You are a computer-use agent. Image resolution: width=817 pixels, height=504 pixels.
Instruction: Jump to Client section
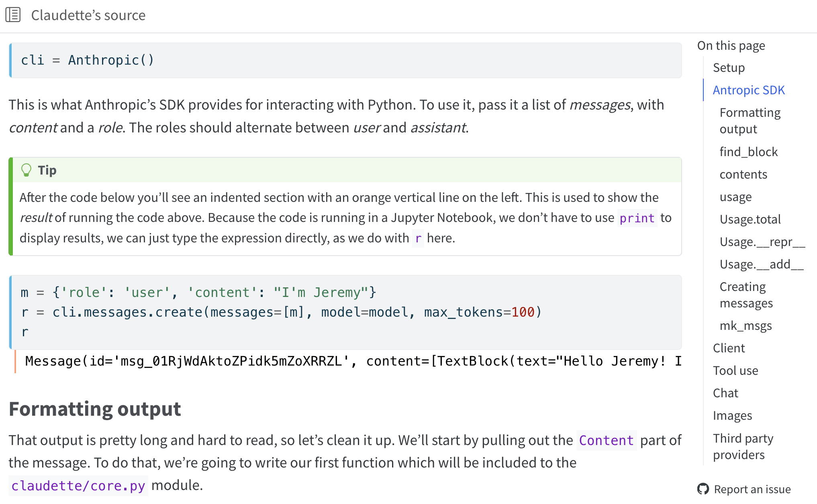[729, 348]
